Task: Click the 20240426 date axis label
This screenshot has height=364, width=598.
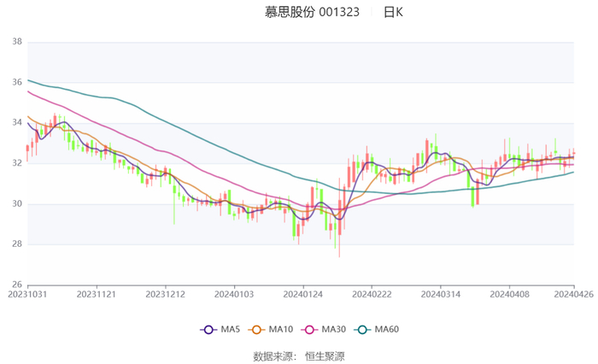Action: pyautogui.click(x=574, y=294)
